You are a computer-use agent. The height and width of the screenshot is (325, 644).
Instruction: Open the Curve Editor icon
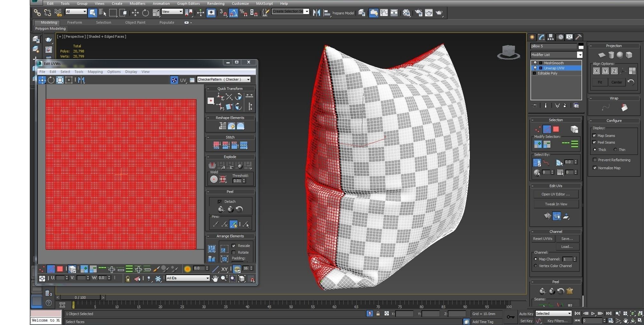pos(384,13)
